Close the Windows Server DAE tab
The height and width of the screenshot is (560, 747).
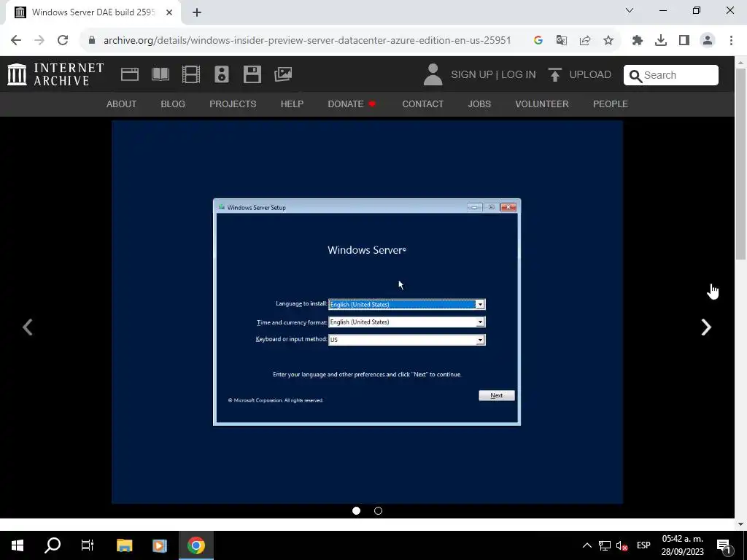[x=169, y=12]
